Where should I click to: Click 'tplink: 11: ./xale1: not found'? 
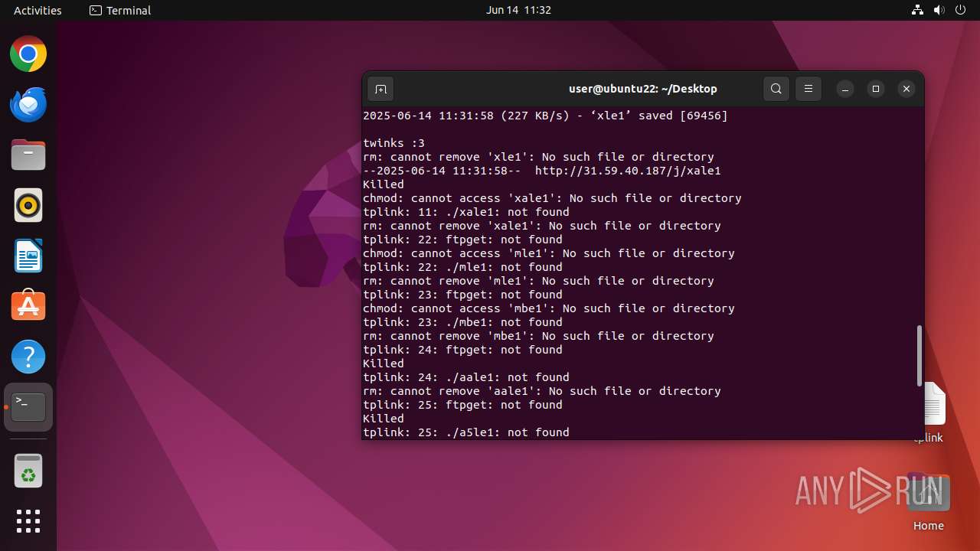466,212
